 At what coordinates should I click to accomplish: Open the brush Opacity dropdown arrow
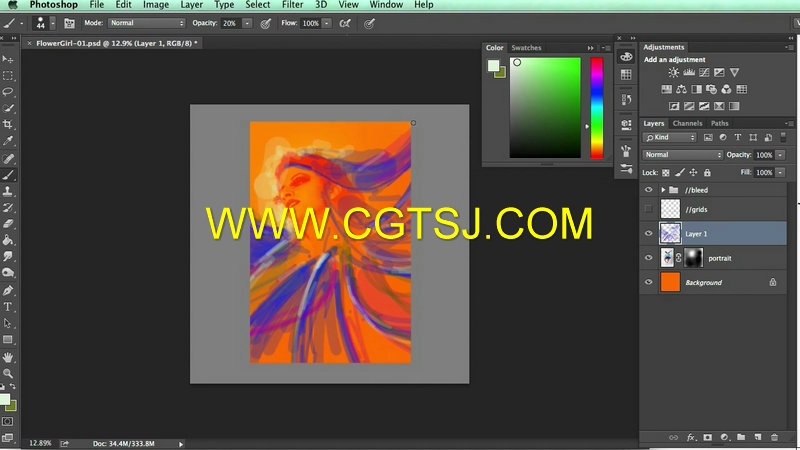pos(247,23)
